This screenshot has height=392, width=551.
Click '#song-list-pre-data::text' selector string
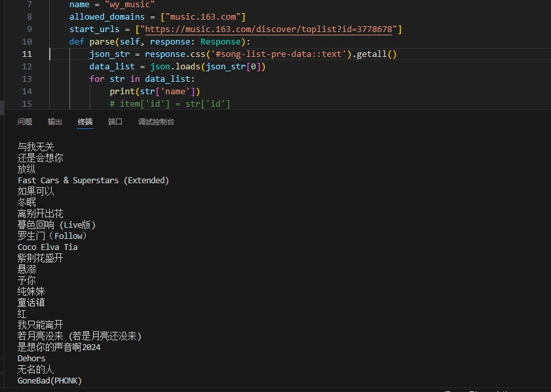278,54
